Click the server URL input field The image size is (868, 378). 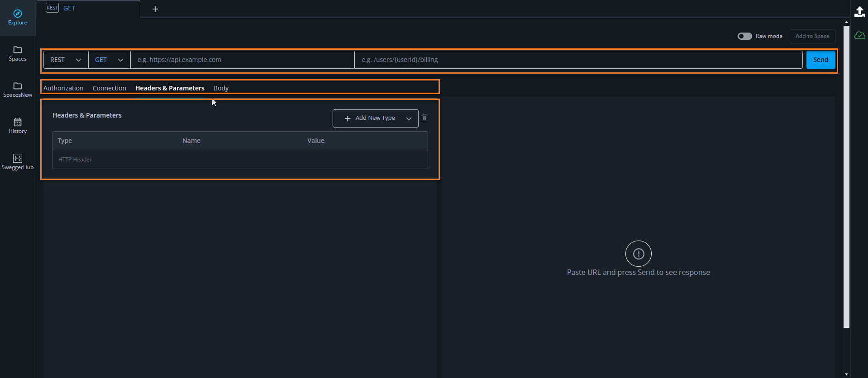click(x=242, y=60)
